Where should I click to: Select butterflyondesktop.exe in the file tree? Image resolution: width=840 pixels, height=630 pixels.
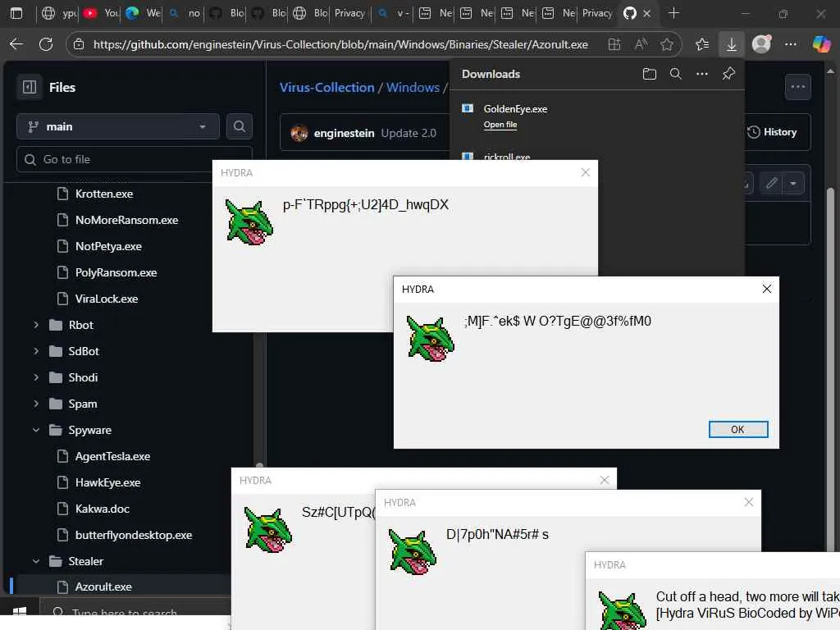(x=134, y=535)
